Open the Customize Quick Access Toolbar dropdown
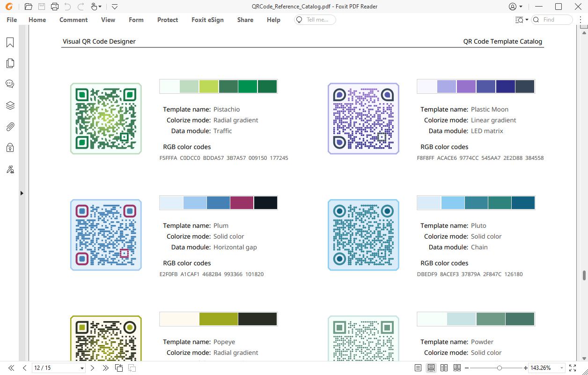 pyautogui.click(x=115, y=7)
